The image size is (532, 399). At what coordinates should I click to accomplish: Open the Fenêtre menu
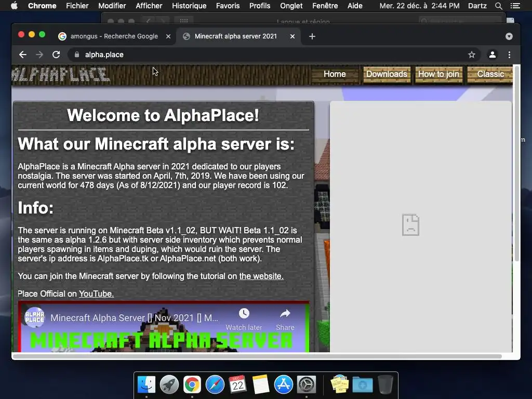pos(325,6)
